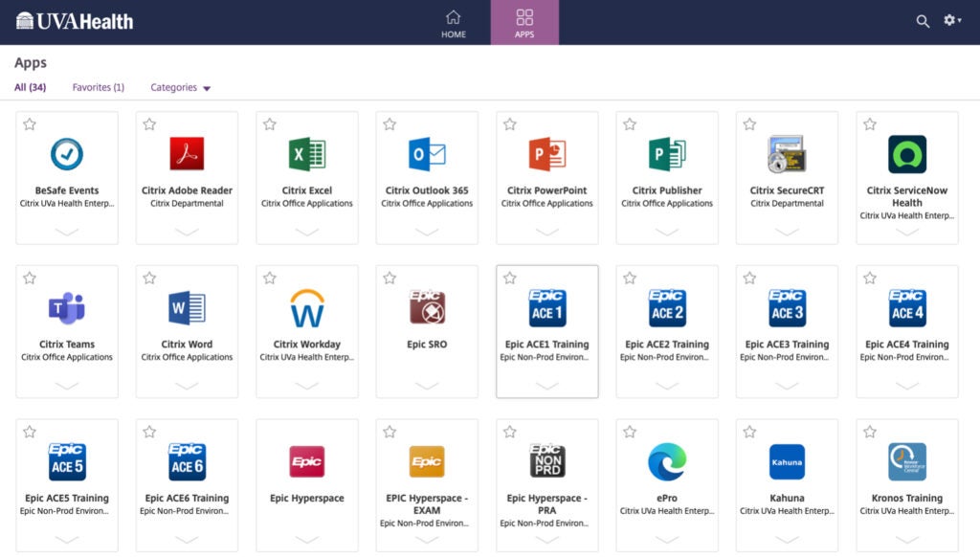This screenshot has height=557, width=980.
Task: Launch Kronos Training icon
Action: tap(907, 461)
